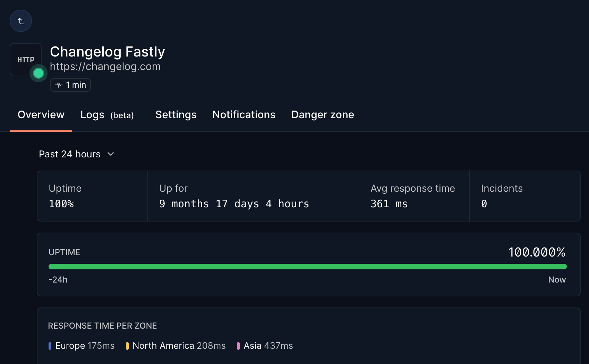589x364 pixels.
Task: Click the green uptime progress bar
Action: point(307,267)
